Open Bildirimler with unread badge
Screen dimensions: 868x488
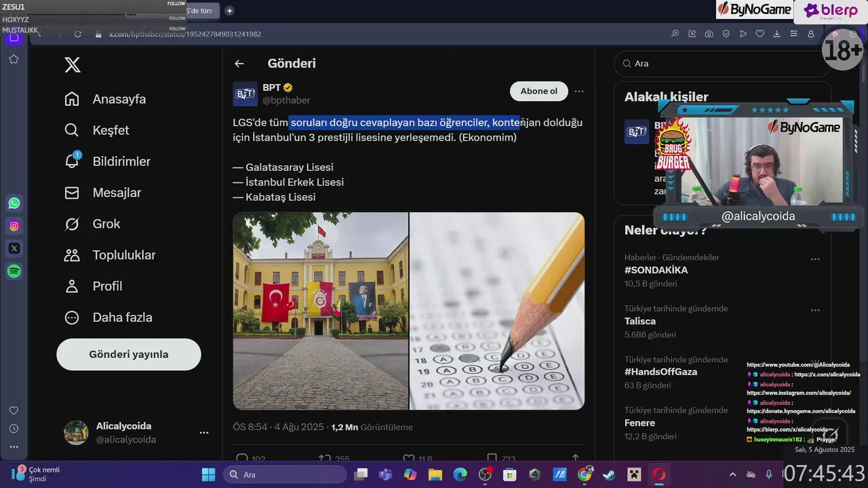(x=107, y=161)
